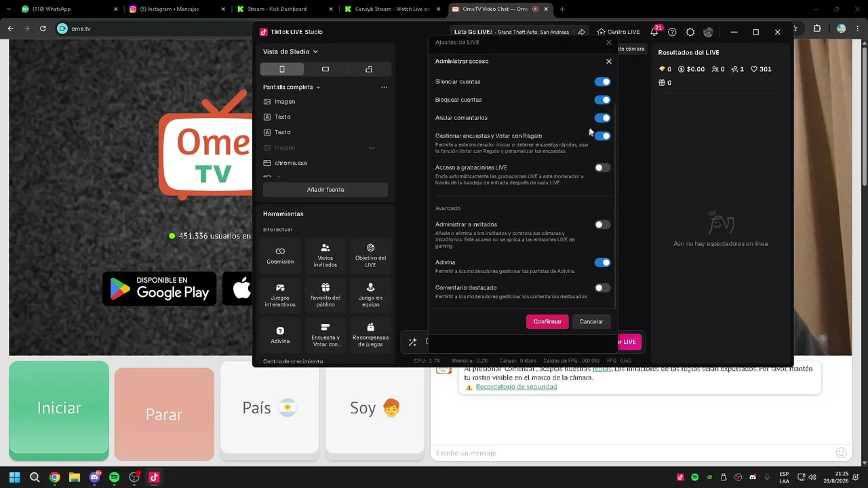The height and width of the screenshot is (488, 868).
Task: Toggle Silenciar cuentas switch
Action: (x=602, y=82)
